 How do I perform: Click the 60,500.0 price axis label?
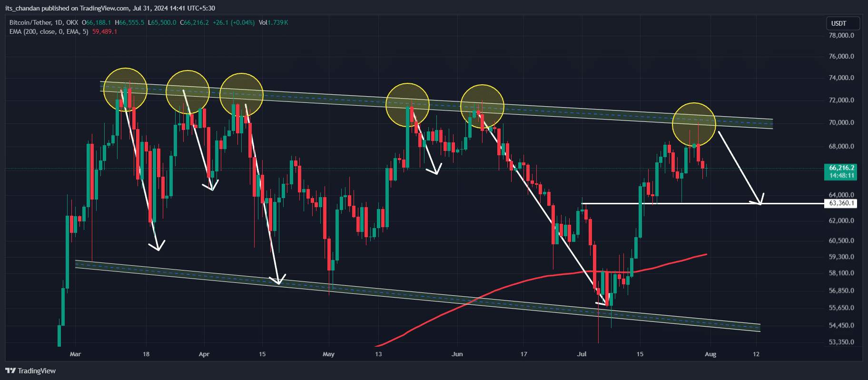click(x=841, y=240)
